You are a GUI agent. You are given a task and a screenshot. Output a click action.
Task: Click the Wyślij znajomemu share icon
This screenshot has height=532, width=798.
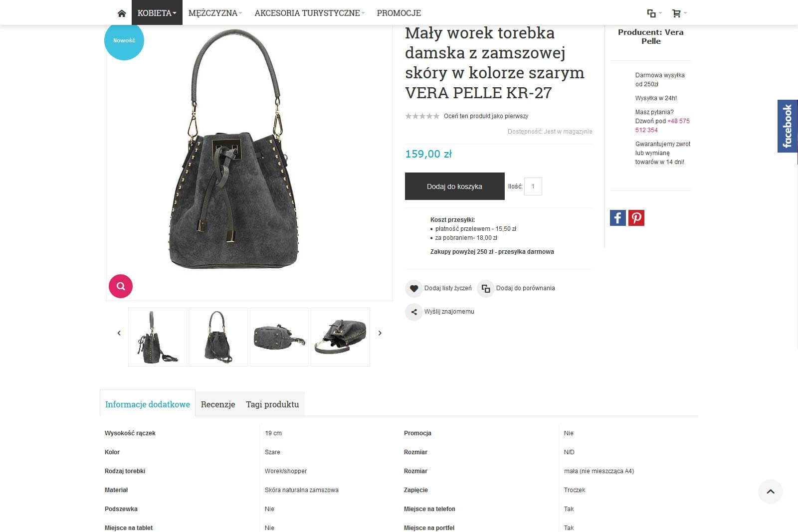click(x=413, y=312)
